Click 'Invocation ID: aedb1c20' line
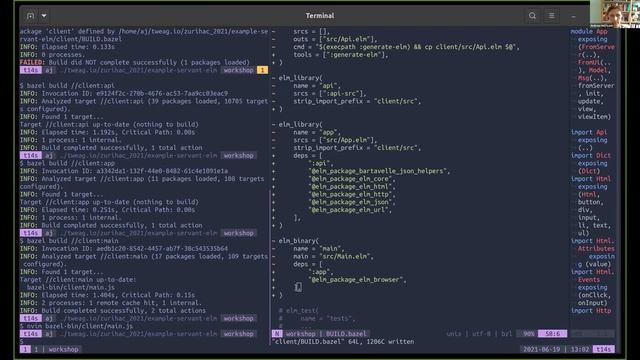Screen dimensions: 640x360 coord(124,249)
